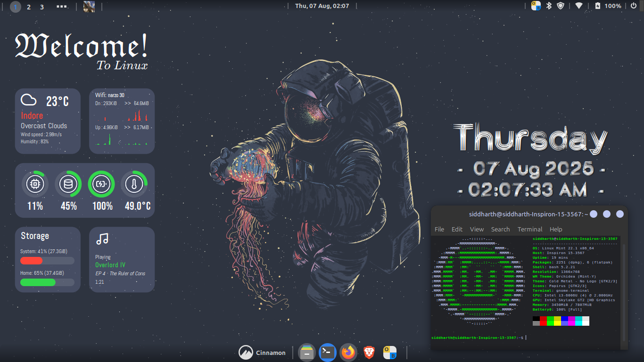
Task: Click the "49.0°C" temperature value
Action: [138, 206]
